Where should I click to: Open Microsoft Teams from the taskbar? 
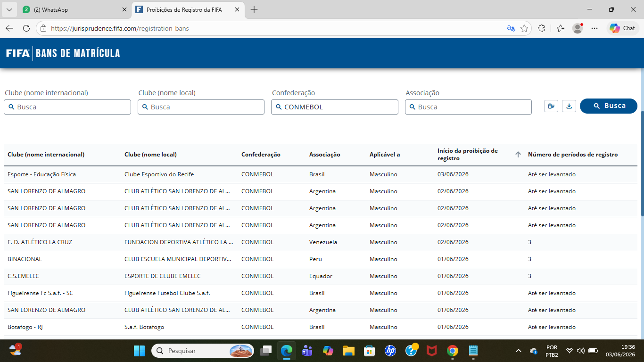click(x=307, y=351)
